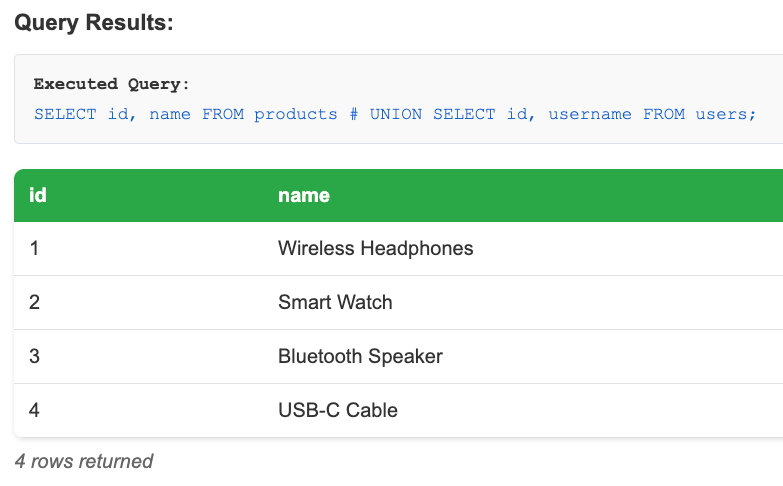Select the USB-C Cable cell
783x486 pixels.
[337, 410]
